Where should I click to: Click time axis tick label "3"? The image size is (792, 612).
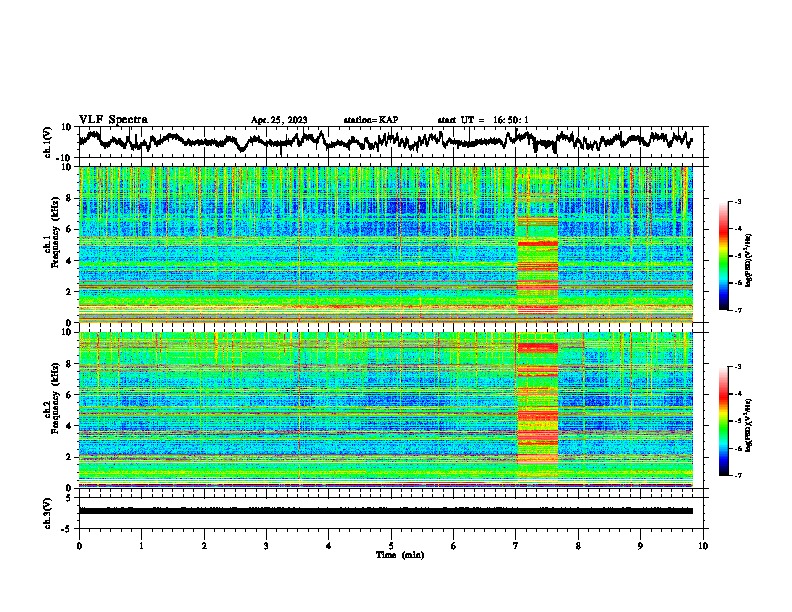click(266, 546)
